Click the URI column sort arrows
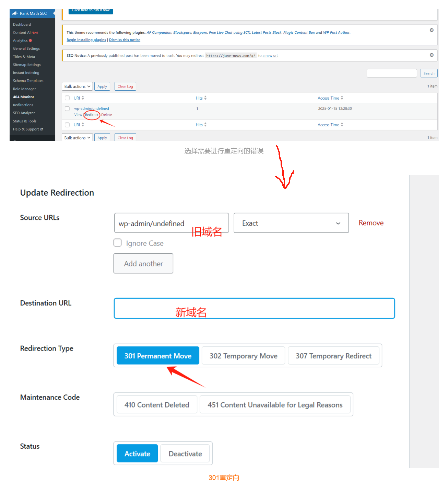Viewport: 448px width, 493px height. coord(83,98)
